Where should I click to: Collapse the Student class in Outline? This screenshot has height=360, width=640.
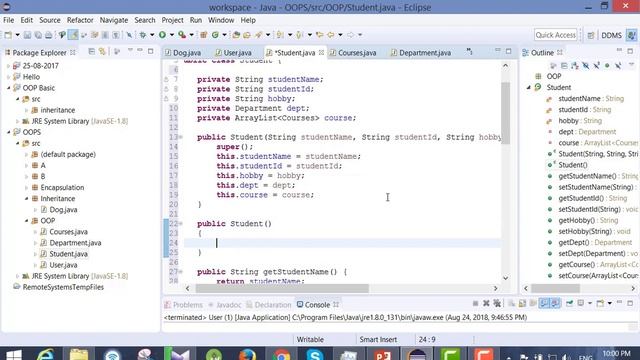click(x=529, y=87)
